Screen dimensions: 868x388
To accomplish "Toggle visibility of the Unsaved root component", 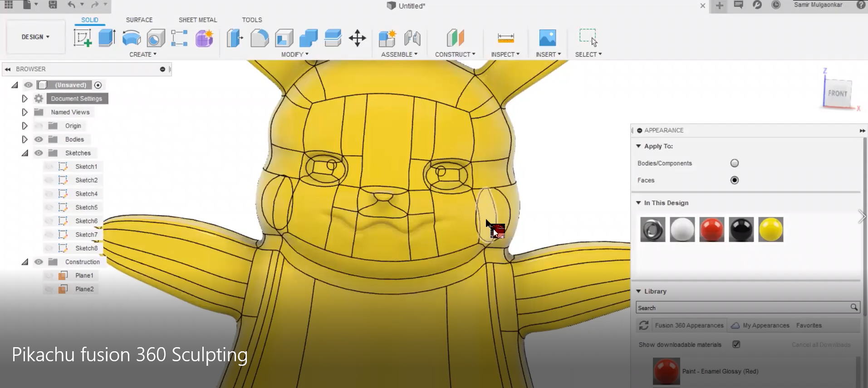I will pos(29,85).
